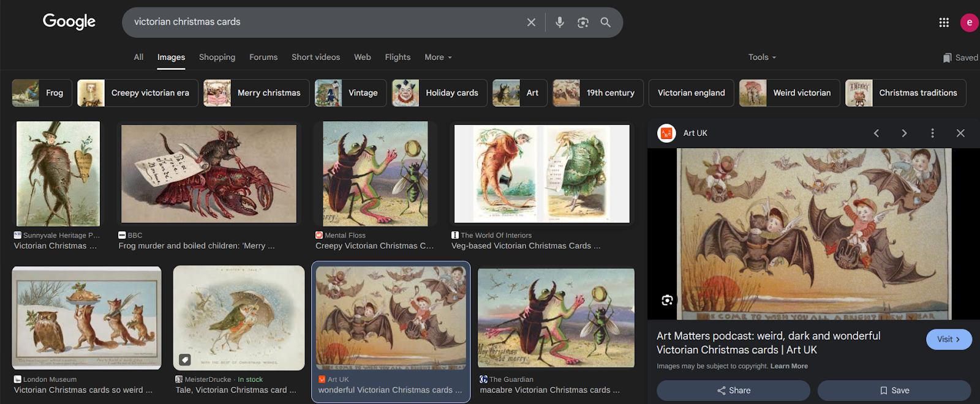The width and height of the screenshot is (980, 404).
Task: Clear the search box with the X icon
Action: click(x=531, y=22)
